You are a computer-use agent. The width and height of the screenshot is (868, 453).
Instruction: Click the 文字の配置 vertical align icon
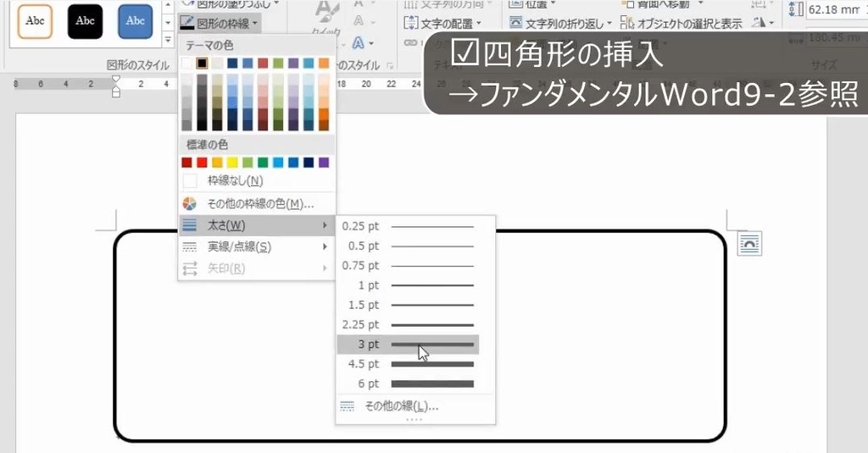(411, 23)
